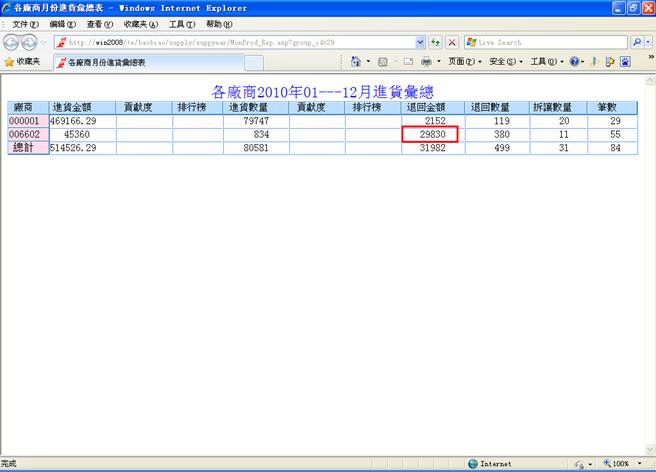Open the address bar dropdown arrow
This screenshot has height=472, width=656.
pyautogui.click(x=421, y=42)
